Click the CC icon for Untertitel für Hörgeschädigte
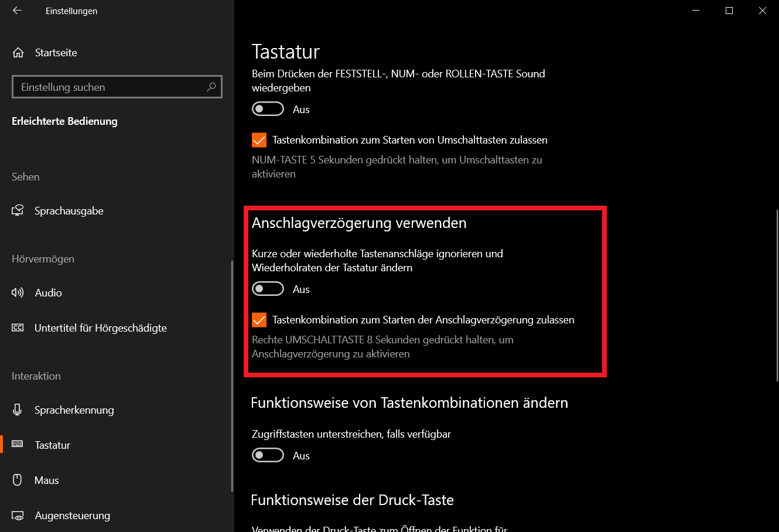Image resolution: width=779 pixels, height=532 pixels. coord(18,328)
